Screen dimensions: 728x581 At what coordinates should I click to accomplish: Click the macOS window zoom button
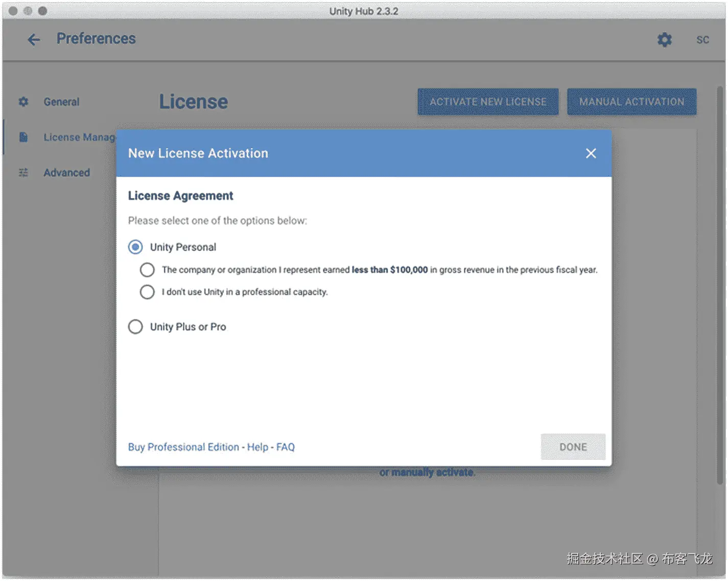(42, 11)
